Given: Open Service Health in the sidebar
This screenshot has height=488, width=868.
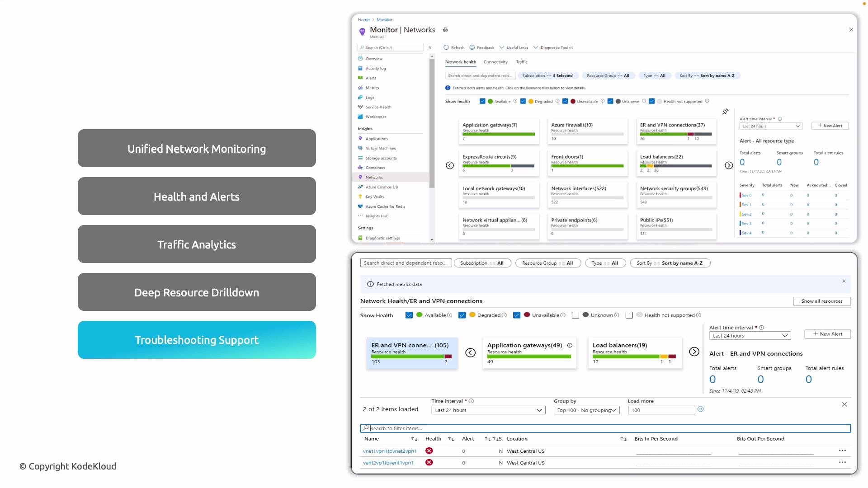Looking at the screenshot, I should 378,107.
